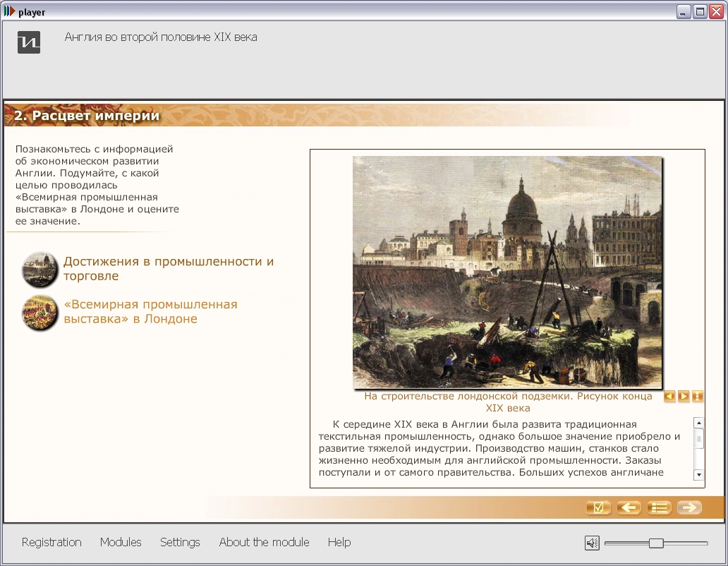
Task: Adjust the volume slider handle
Action: click(656, 543)
